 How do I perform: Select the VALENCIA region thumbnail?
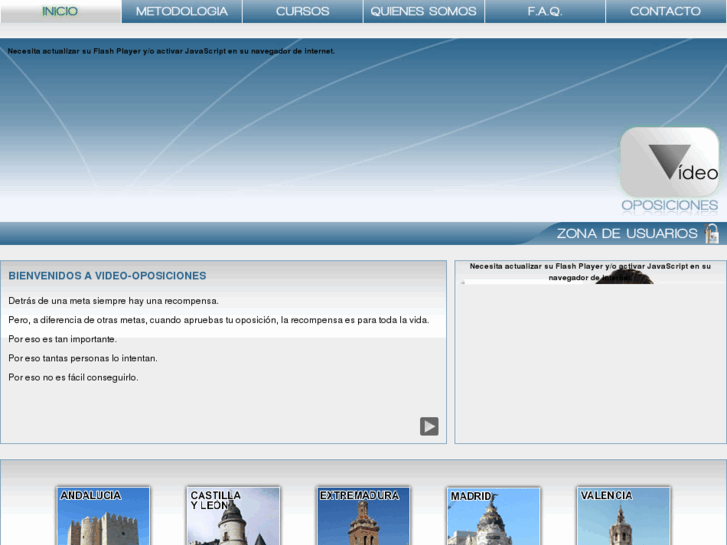click(624, 516)
